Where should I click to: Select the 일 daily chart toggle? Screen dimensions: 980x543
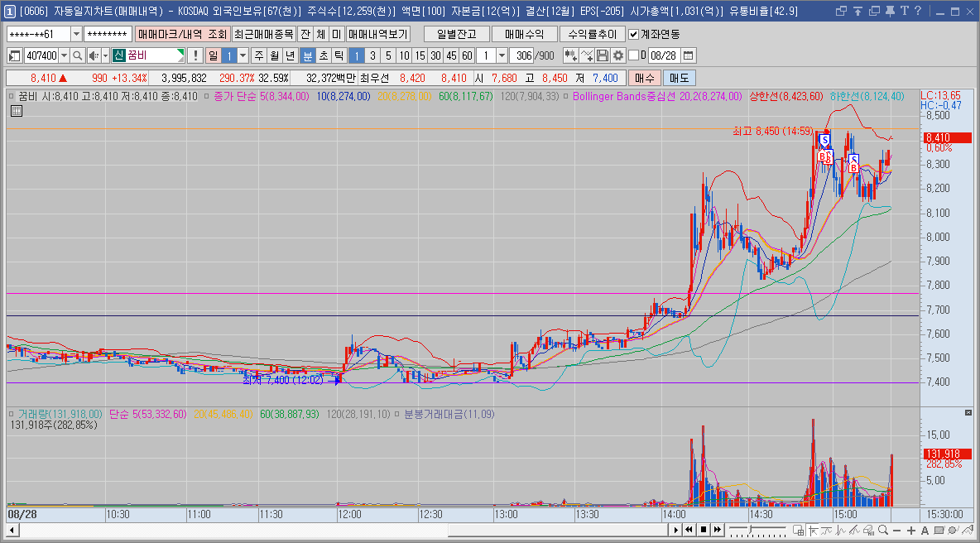click(x=213, y=55)
